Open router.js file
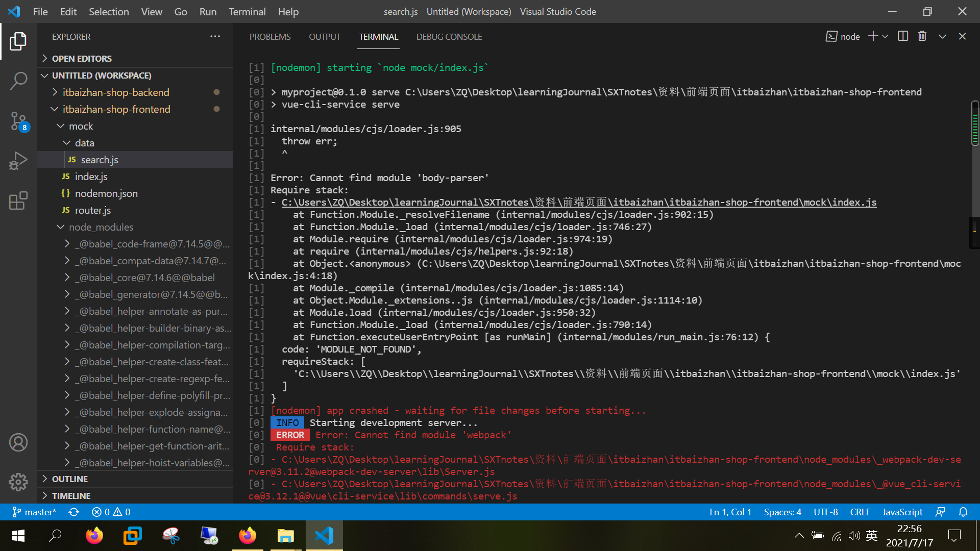Image resolution: width=980 pixels, height=551 pixels. tap(135, 210)
